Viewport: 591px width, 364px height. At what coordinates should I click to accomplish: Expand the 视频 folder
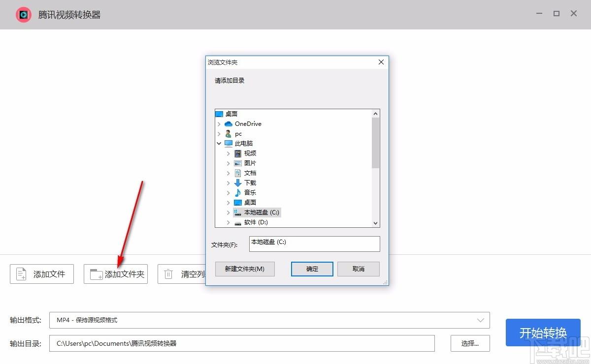pyautogui.click(x=229, y=153)
